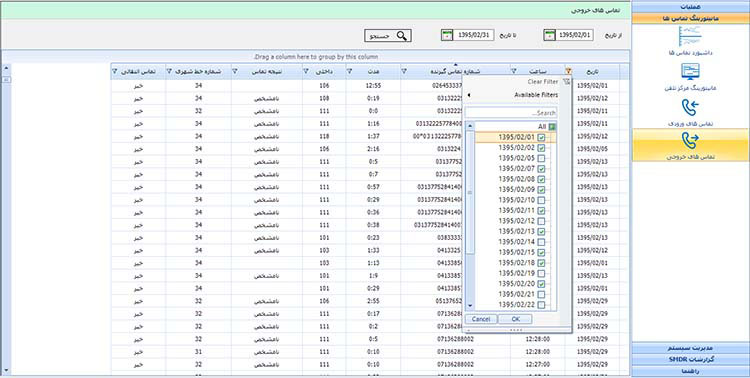Screen dimensions: 750x378
Task: Open the filter icon on time (ساعت) column
Action: (x=514, y=71)
